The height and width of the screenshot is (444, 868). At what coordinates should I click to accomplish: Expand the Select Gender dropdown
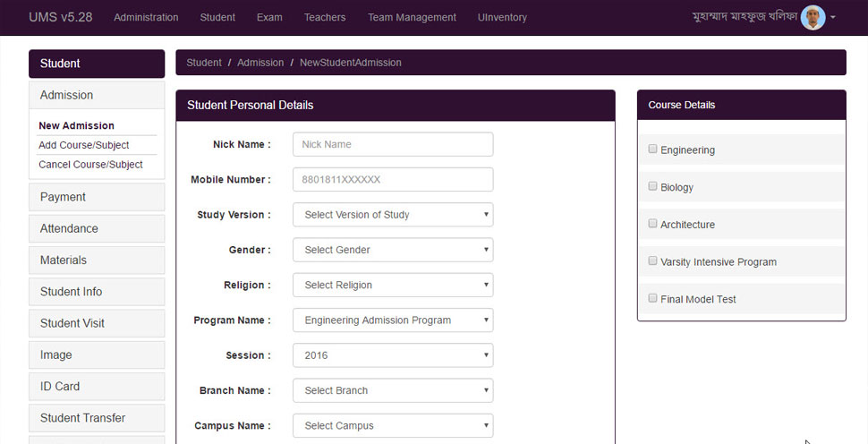(393, 250)
